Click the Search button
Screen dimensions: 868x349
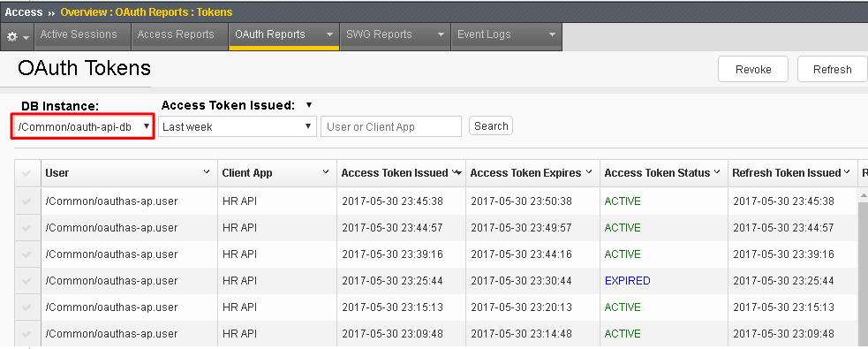pos(491,125)
